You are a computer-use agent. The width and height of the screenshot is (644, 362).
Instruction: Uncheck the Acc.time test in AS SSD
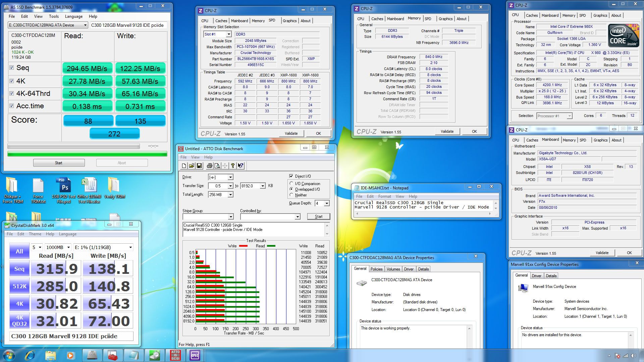(12, 106)
